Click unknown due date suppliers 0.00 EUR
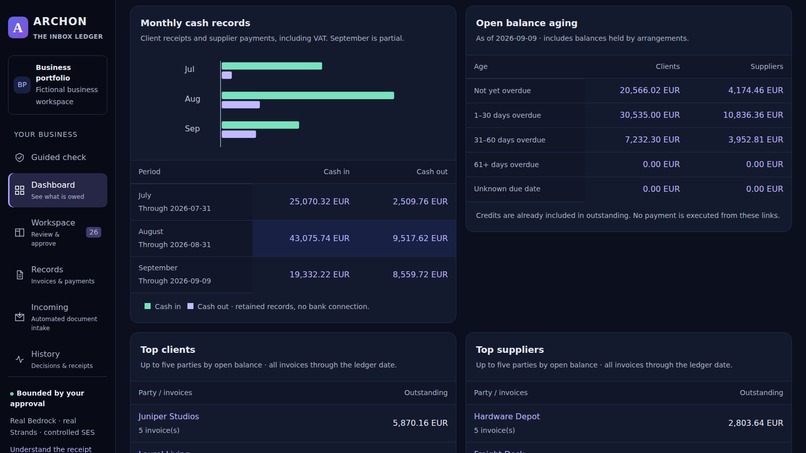This screenshot has height=453, width=806. (764, 189)
